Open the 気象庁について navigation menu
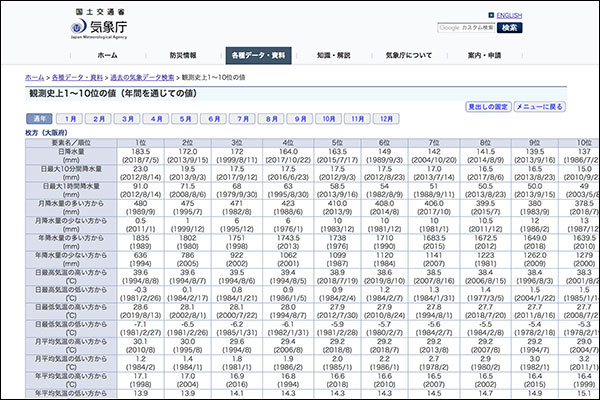 (x=411, y=55)
